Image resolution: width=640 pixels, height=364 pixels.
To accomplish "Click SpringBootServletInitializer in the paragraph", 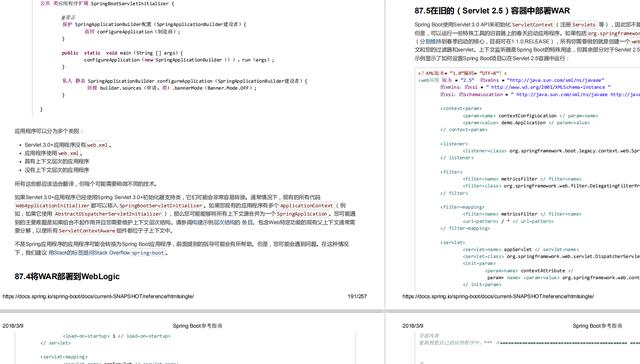I will pos(161,206).
